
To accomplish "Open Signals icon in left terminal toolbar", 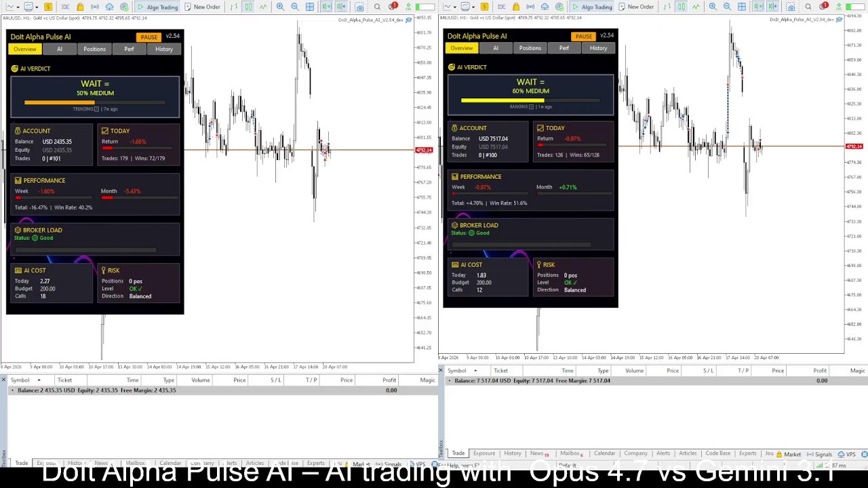I will (94, 7).
